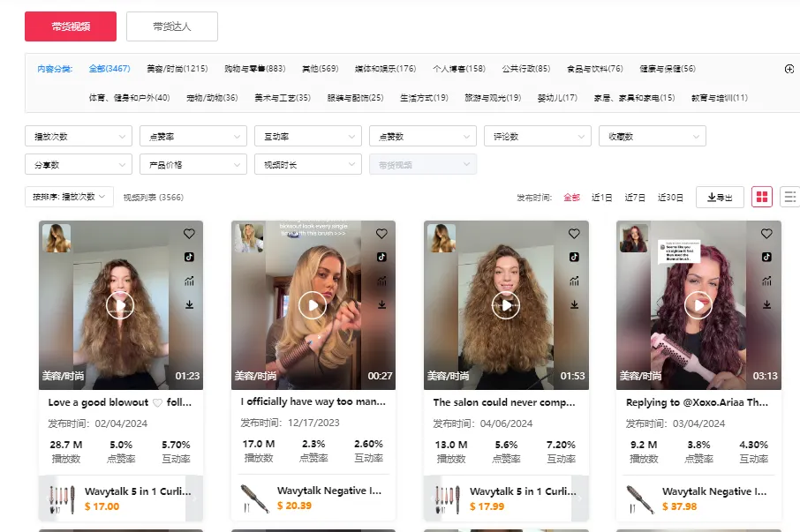View analytics chart for Love a good blowout video
The image size is (800, 532).
pyautogui.click(x=189, y=281)
